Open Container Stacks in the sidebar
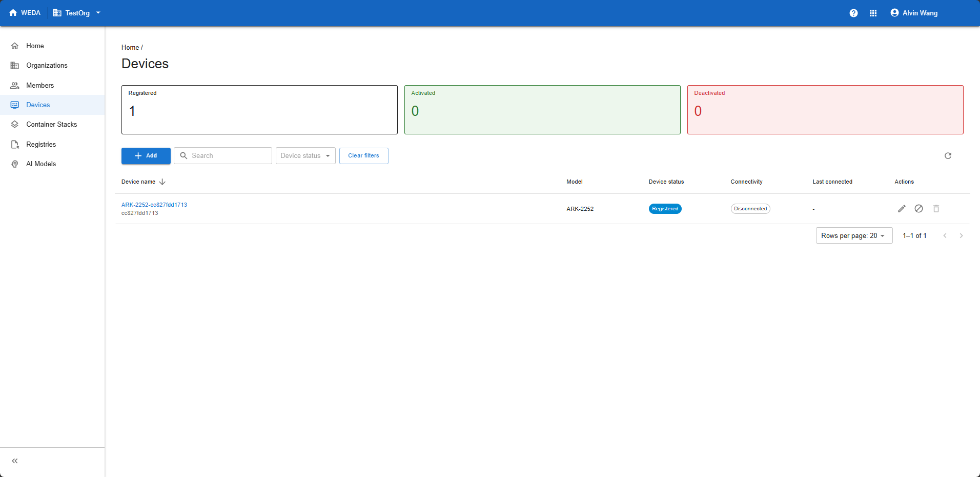The image size is (980, 477). (52, 125)
